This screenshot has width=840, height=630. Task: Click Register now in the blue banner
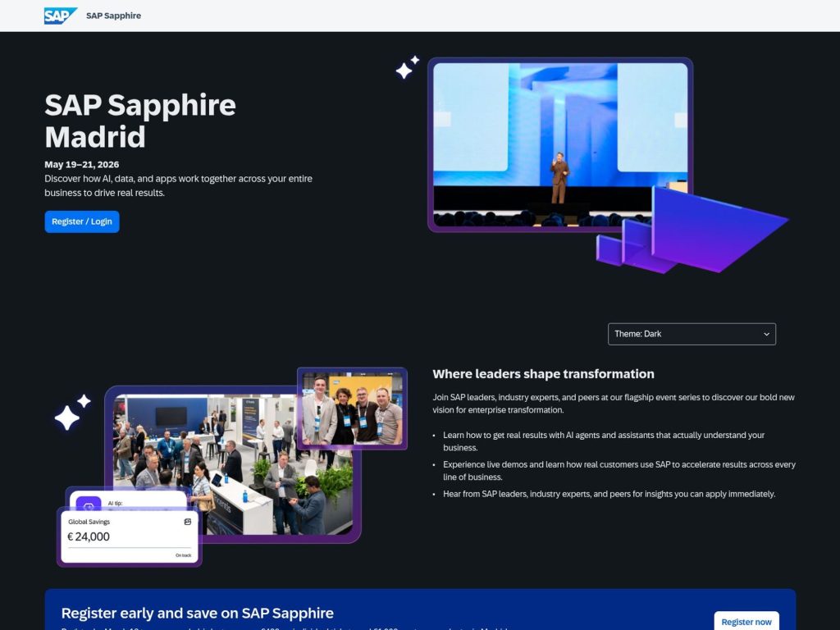(x=746, y=621)
